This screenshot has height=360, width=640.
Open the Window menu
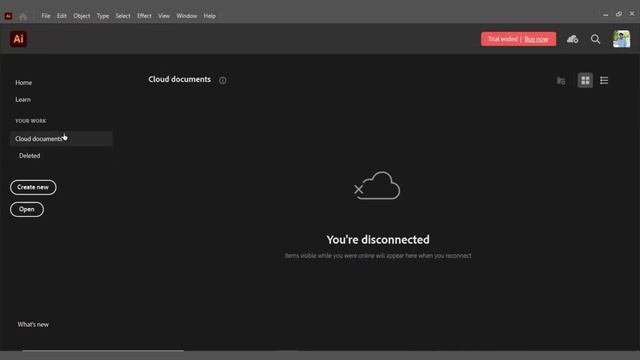click(187, 16)
